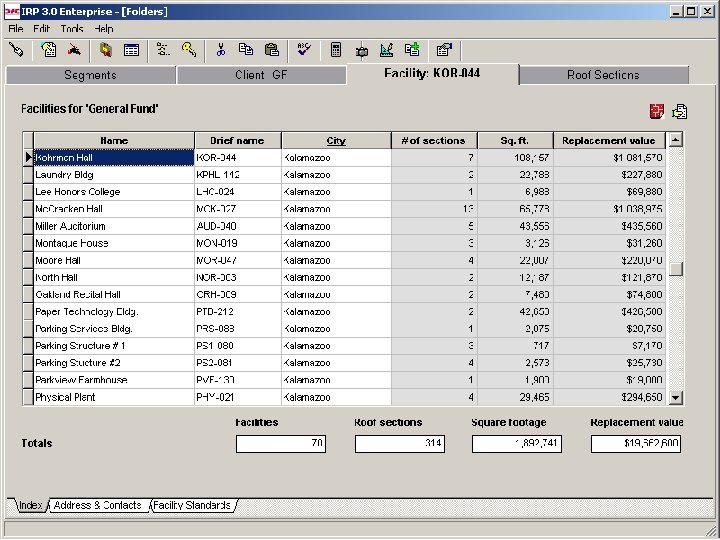Select the Index bottom tab
The height and width of the screenshot is (540, 720).
click(x=30, y=505)
